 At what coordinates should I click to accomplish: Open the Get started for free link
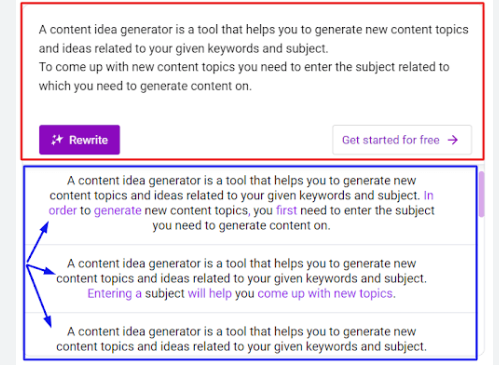(x=402, y=140)
